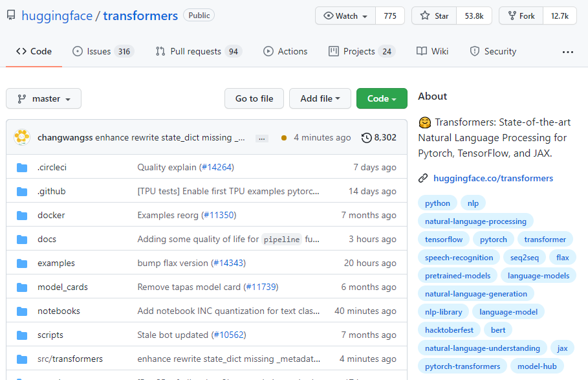The image size is (588, 380).
Task: Expand commit message ellipsis button
Action: [262, 139]
